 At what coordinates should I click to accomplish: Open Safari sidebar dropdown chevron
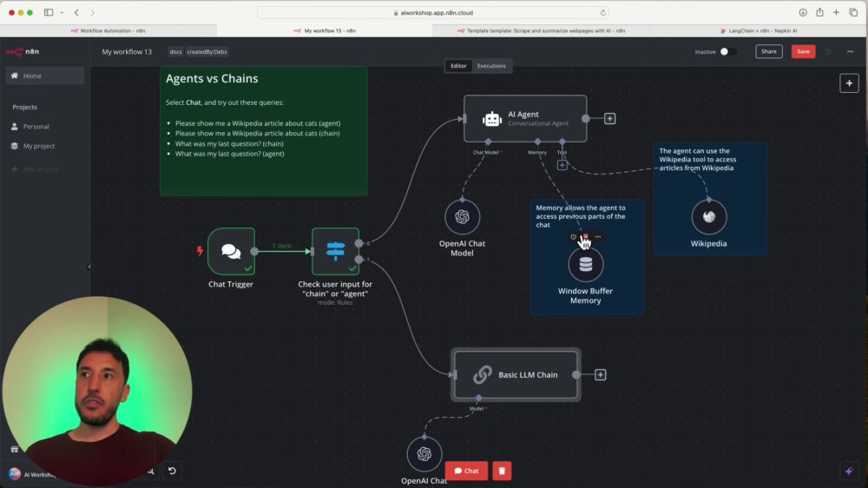click(62, 13)
